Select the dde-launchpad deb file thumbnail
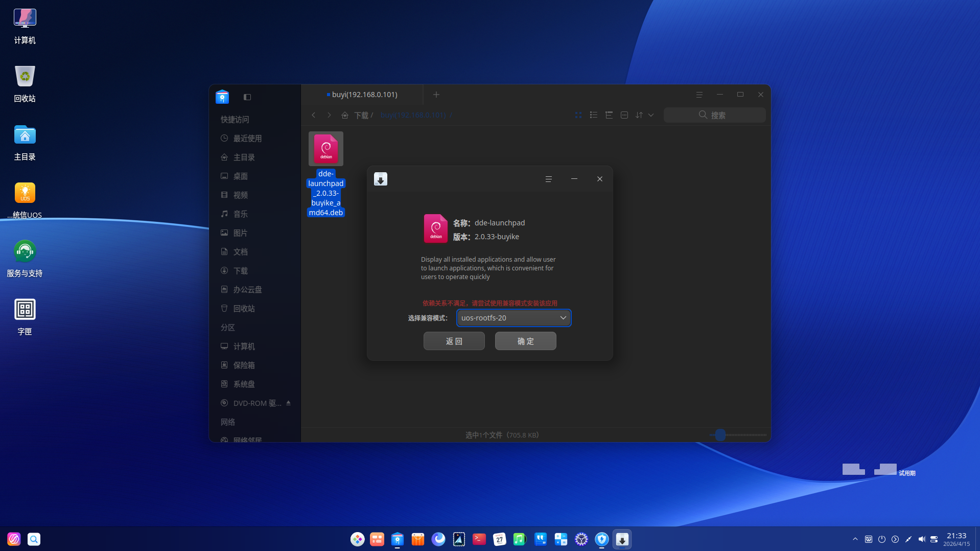 coord(326,149)
